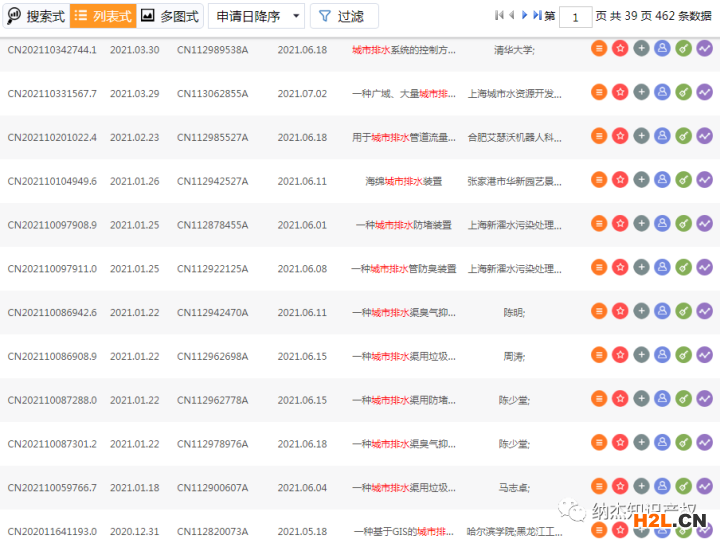720x543 pixels.
Task: Jump to the first page of results
Action: tap(499, 15)
